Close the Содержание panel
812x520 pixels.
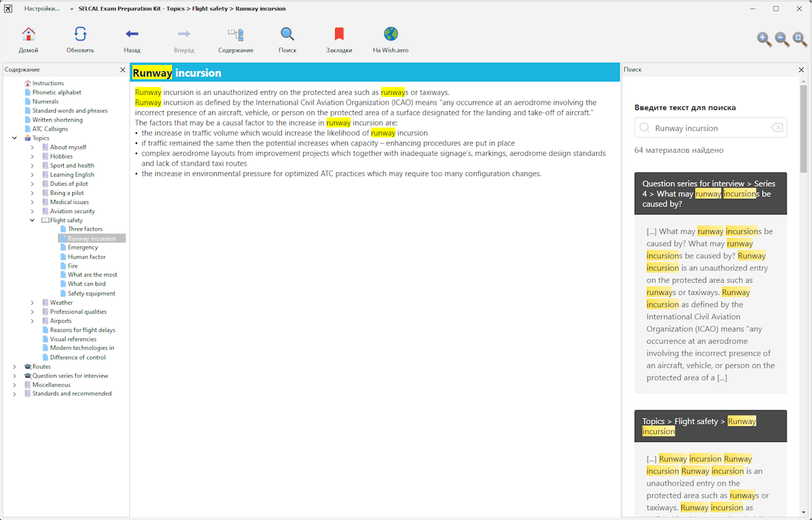123,70
